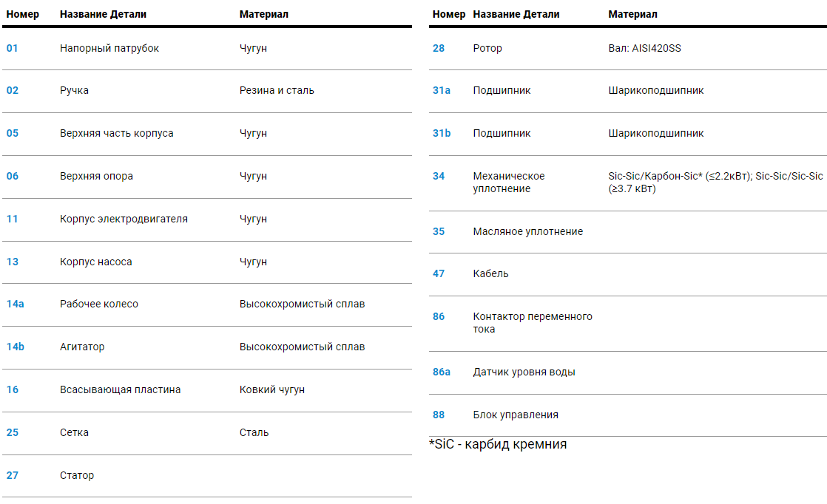The height and width of the screenshot is (504, 827).
Task: Select part number 31a link
Action: [442, 90]
